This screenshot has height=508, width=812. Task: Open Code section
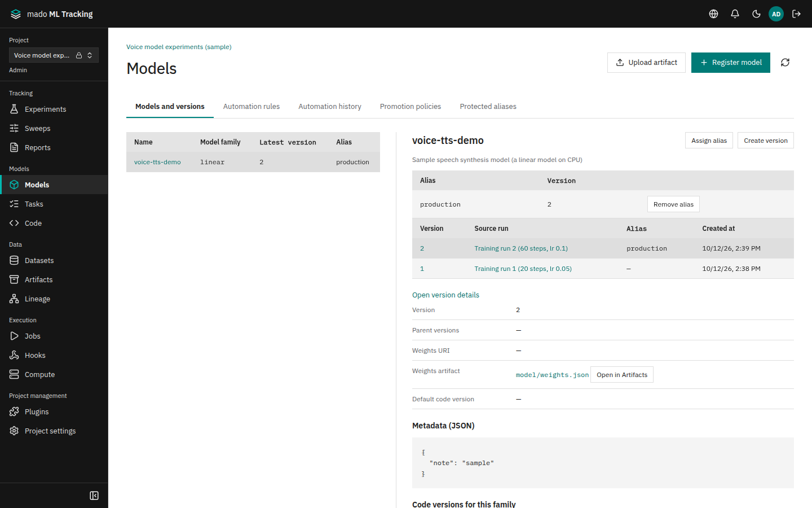(54, 224)
